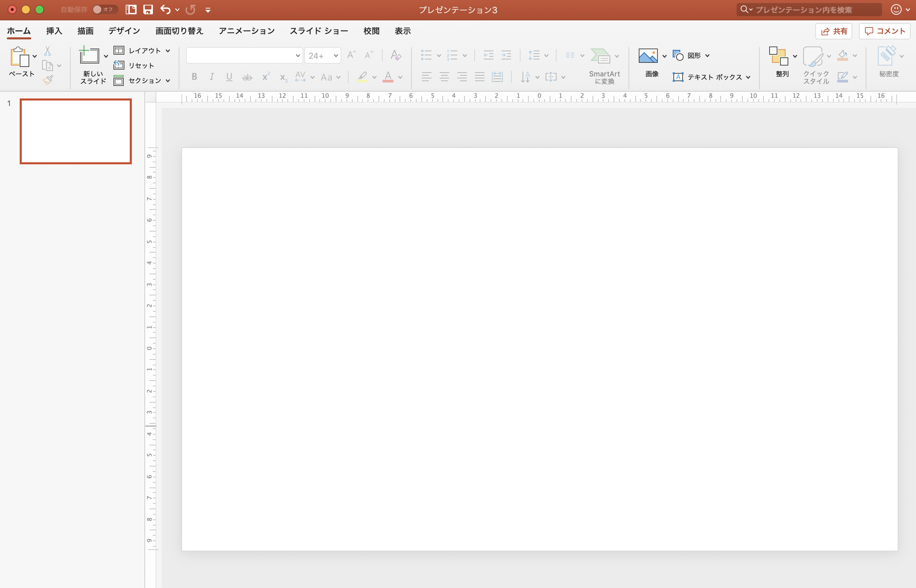The image size is (916, 588).
Task: Click the コメント comments button
Action: pos(885,31)
